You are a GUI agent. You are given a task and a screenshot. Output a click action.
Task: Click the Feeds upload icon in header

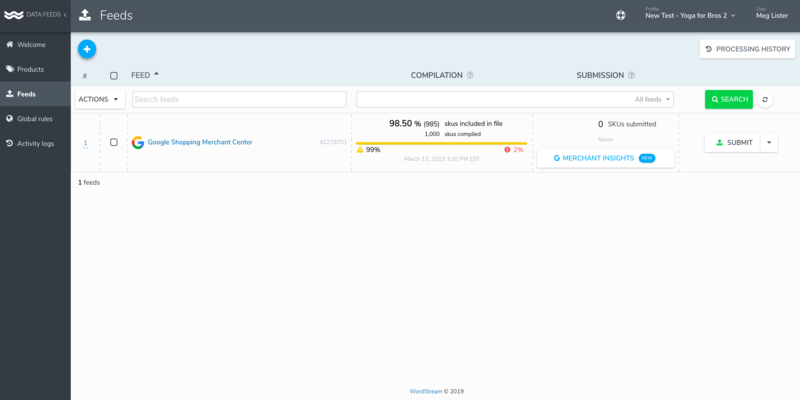coord(85,15)
